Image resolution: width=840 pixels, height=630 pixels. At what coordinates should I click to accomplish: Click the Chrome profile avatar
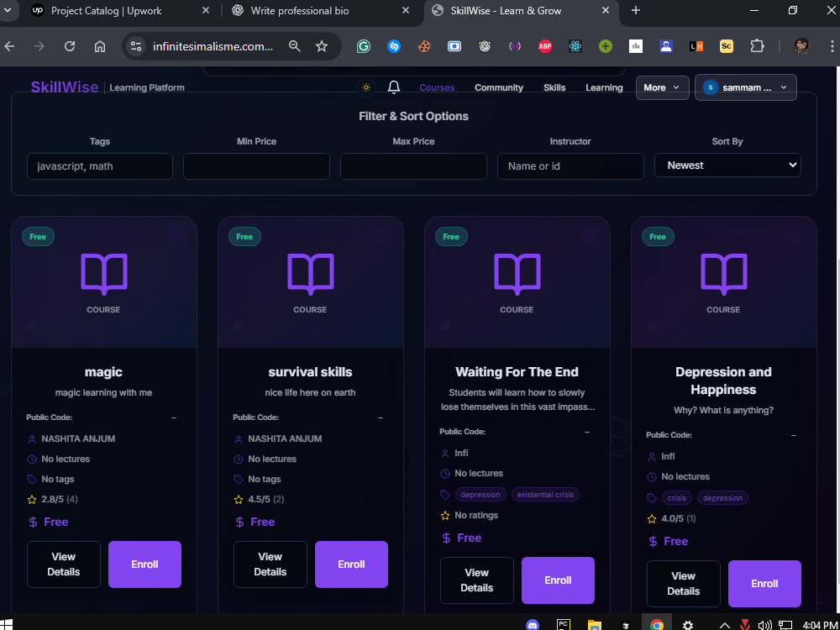click(802, 46)
